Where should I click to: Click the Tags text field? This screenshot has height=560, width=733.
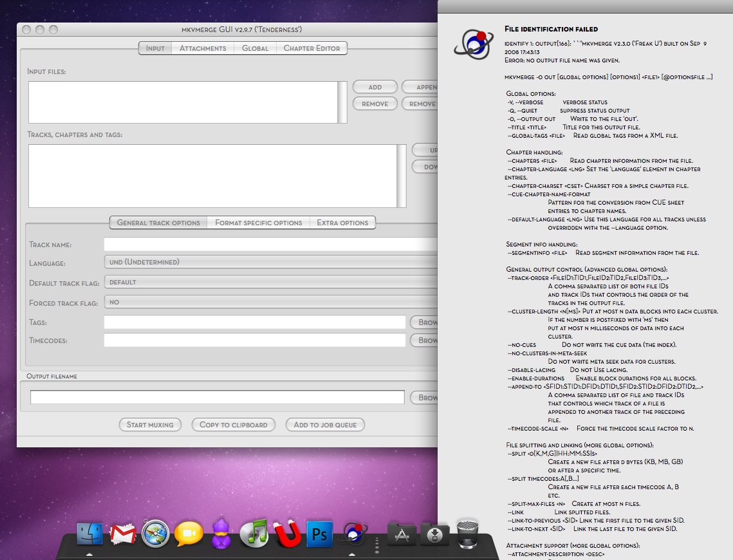click(x=255, y=322)
